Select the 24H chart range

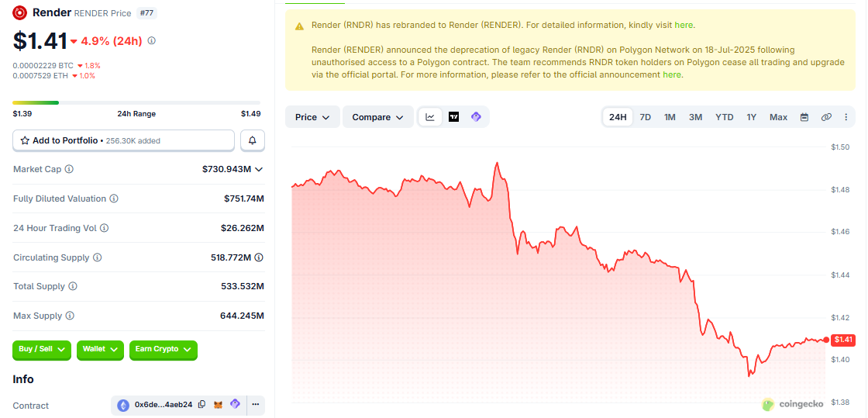coord(618,117)
